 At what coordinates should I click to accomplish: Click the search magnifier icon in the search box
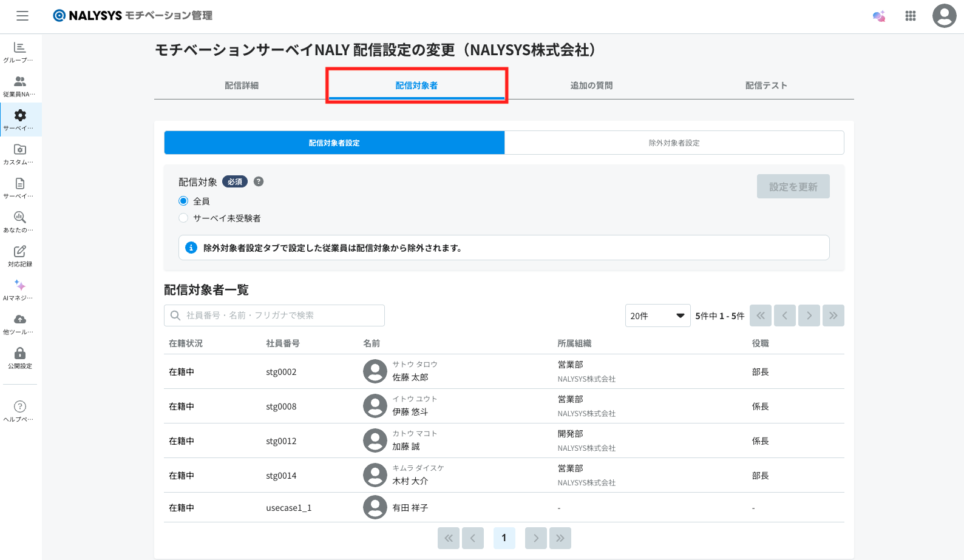(x=175, y=315)
